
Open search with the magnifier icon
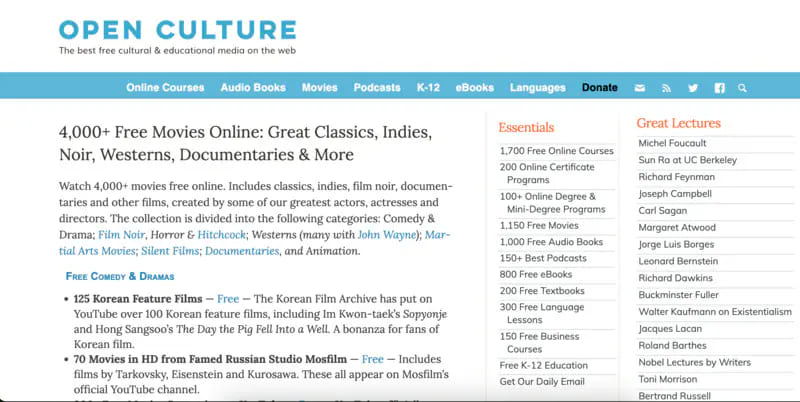click(x=742, y=88)
